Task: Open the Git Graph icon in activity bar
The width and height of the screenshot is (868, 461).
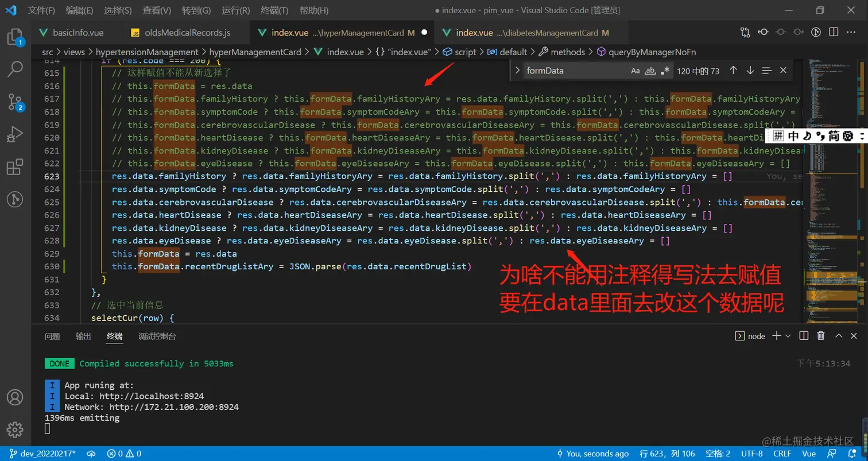Action: click(x=14, y=200)
